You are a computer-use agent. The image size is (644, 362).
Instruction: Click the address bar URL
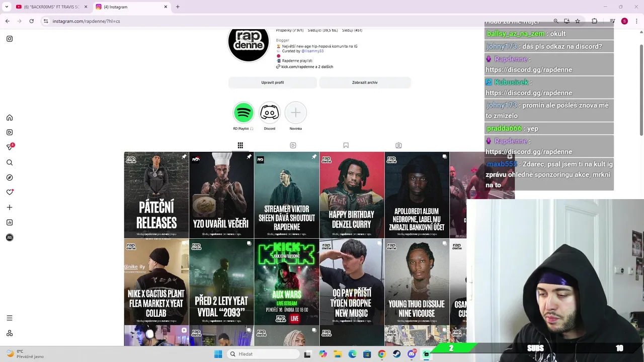coord(87,21)
